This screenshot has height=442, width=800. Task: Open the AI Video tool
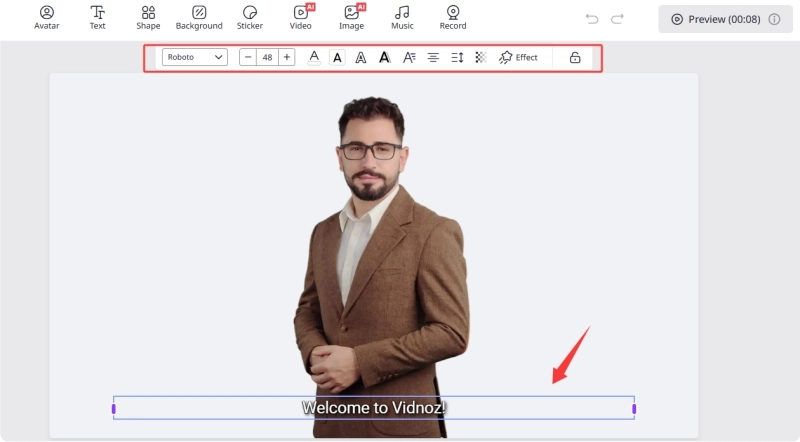[301, 17]
